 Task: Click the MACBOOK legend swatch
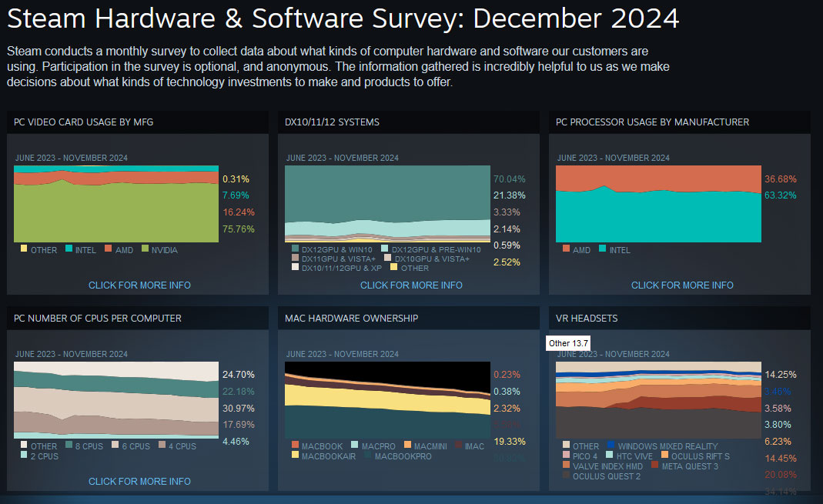click(x=295, y=445)
